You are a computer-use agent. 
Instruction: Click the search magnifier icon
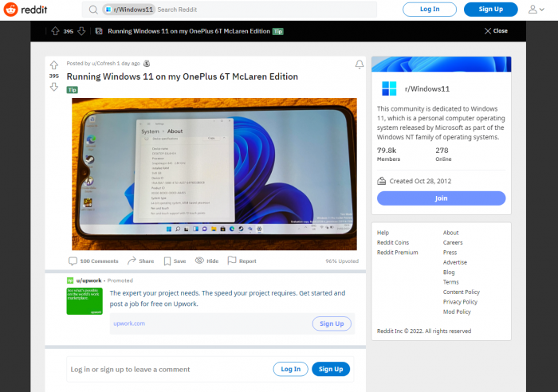click(x=93, y=10)
